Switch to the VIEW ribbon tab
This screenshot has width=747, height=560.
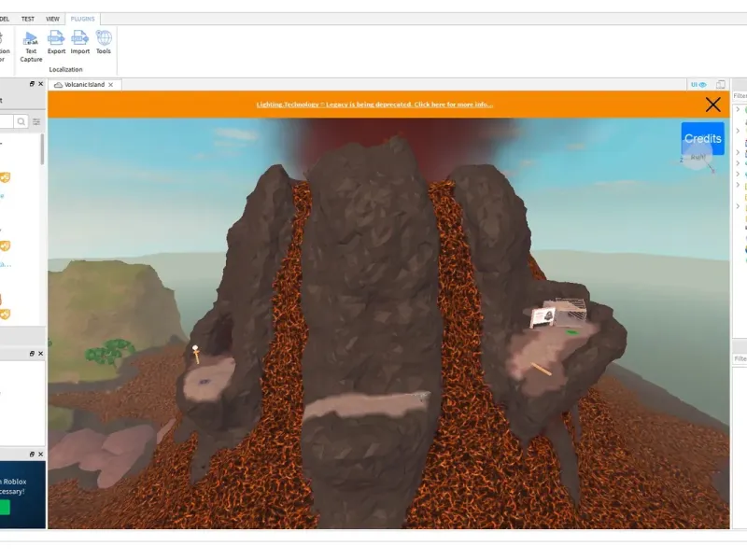tap(52, 19)
